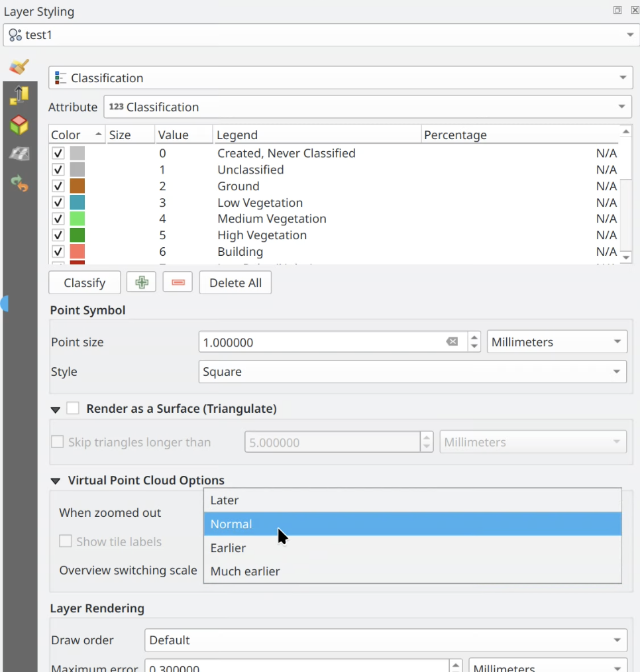This screenshot has height=672, width=640.
Task: Switch to the 3D View cube icon
Action: click(x=19, y=125)
